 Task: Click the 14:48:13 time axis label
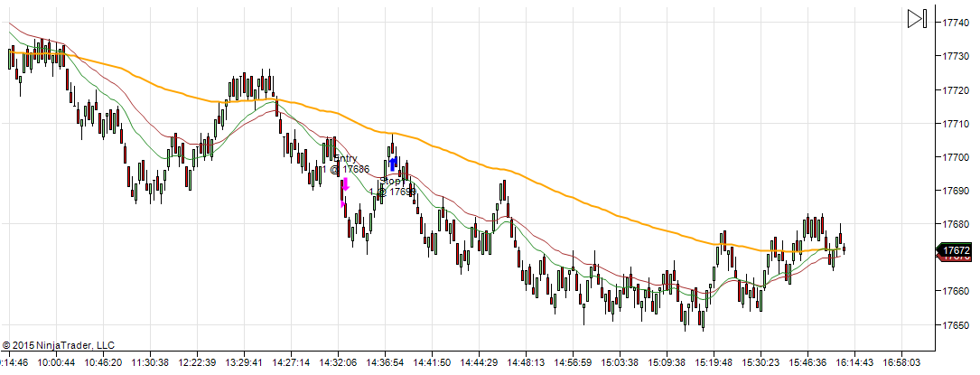tap(526, 362)
